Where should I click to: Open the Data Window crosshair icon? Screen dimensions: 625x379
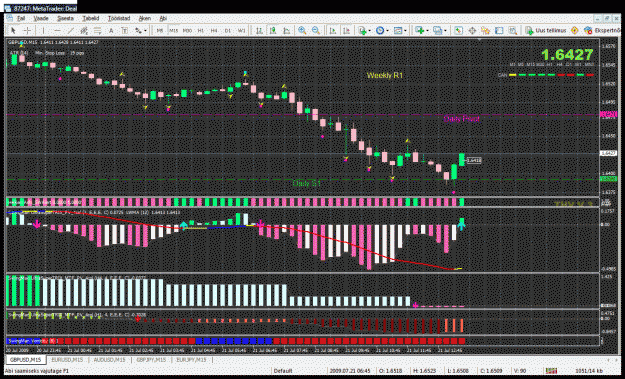[472, 30]
